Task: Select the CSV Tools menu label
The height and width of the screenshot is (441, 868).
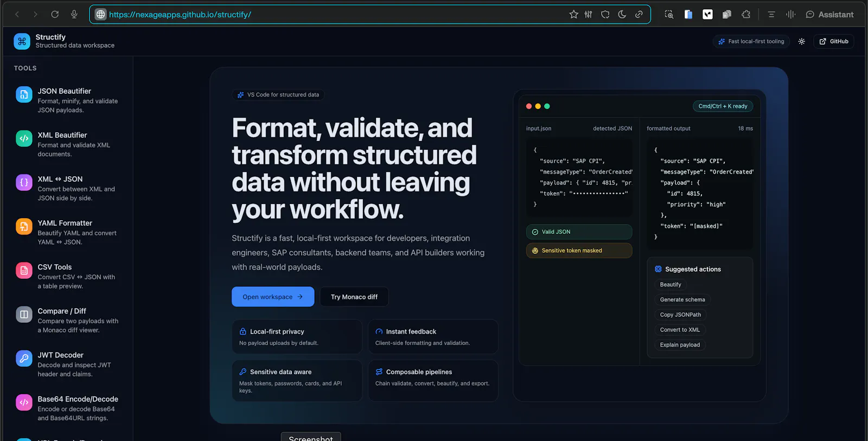Action: tap(54, 267)
